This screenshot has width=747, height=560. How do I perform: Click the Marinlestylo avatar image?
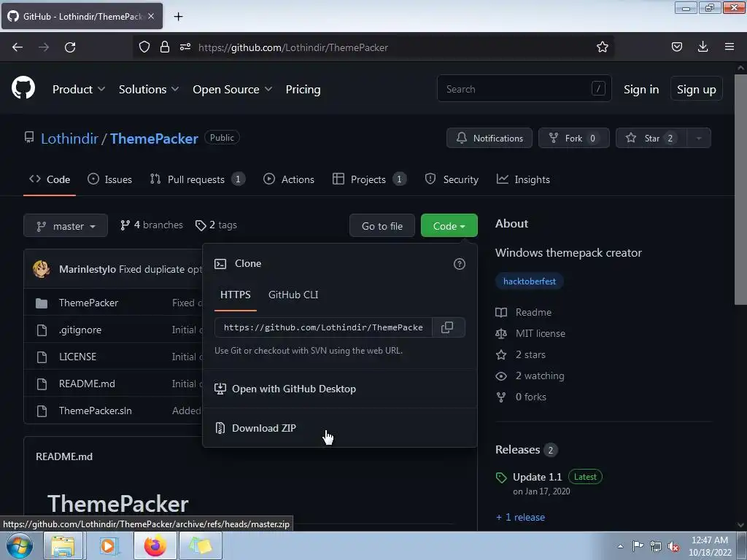(42, 269)
